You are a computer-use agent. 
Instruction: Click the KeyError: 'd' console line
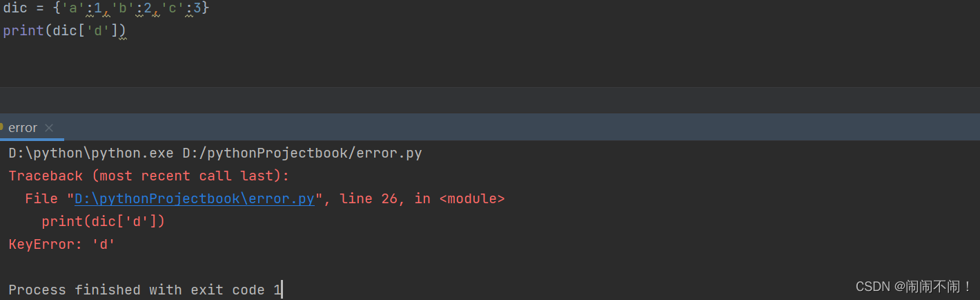(x=62, y=244)
